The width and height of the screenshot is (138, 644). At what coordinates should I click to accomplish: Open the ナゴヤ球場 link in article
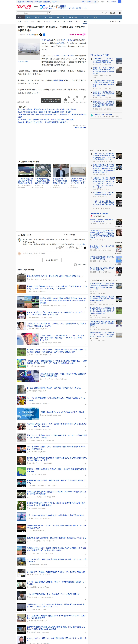46,40
